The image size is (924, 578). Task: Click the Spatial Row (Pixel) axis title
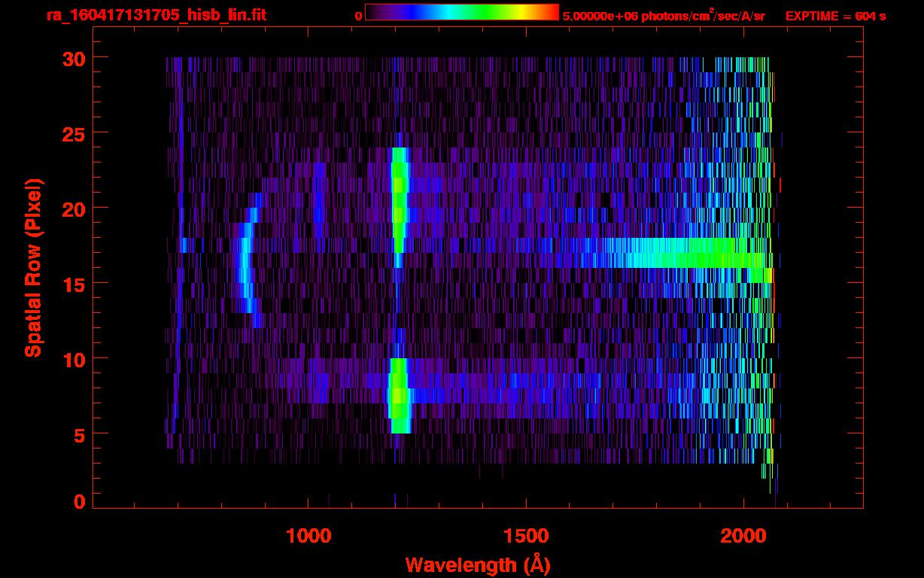(34, 268)
